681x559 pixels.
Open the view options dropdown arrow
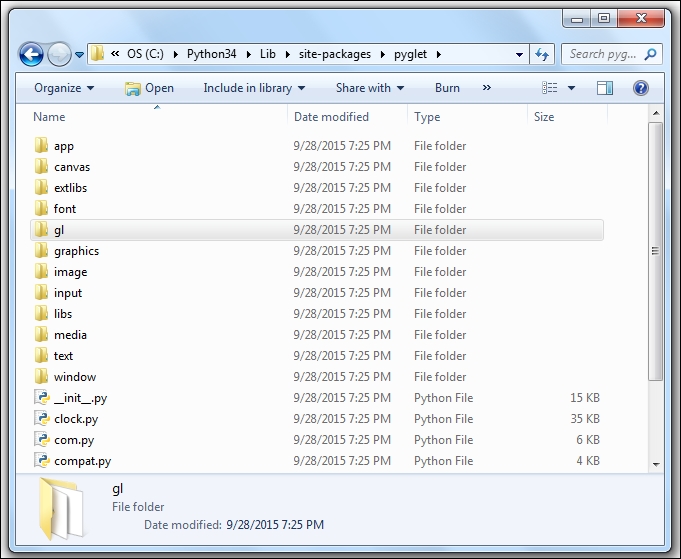pyautogui.click(x=572, y=88)
